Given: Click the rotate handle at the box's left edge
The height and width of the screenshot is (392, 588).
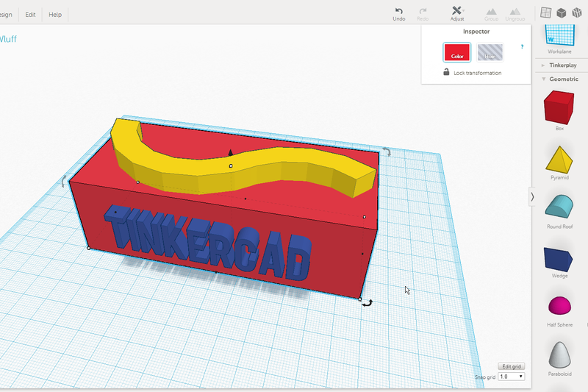Looking at the screenshot, I should pyautogui.click(x=64, y=181).
